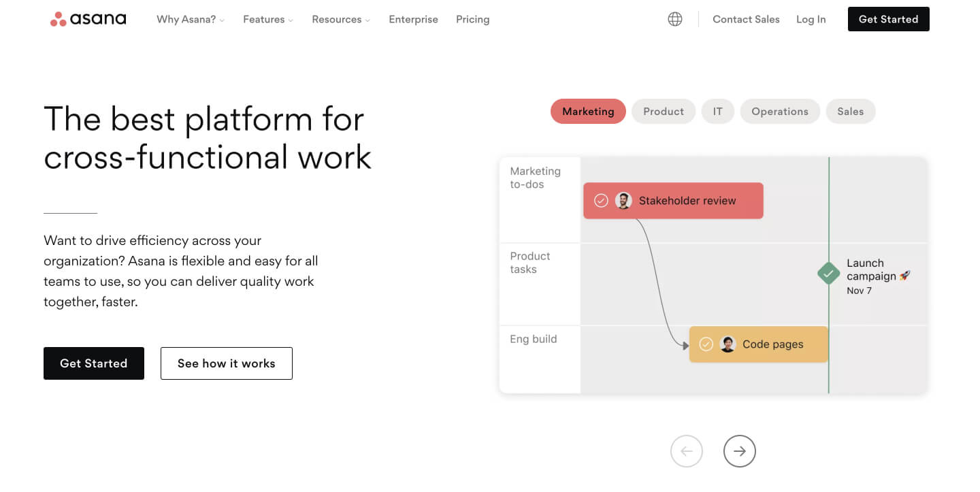
Task: Click the assignee avatar on Code pages
Action: point(728,344)
